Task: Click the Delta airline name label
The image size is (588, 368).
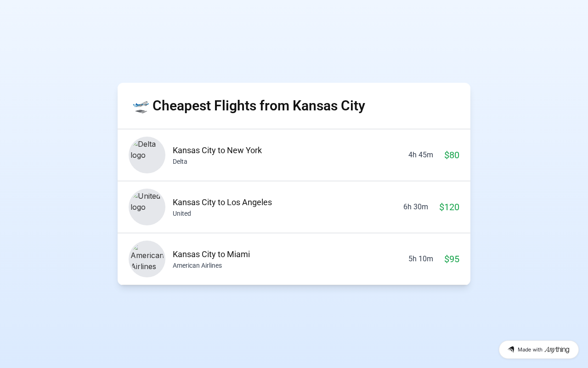Action: coord(180,161)
